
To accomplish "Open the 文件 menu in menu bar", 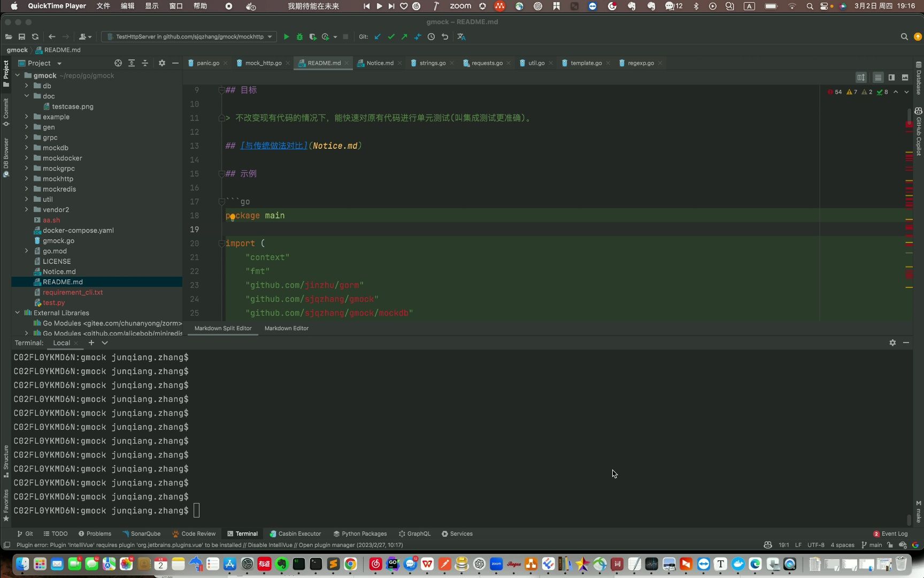I will pyautogui.click(x=103, y=6).
